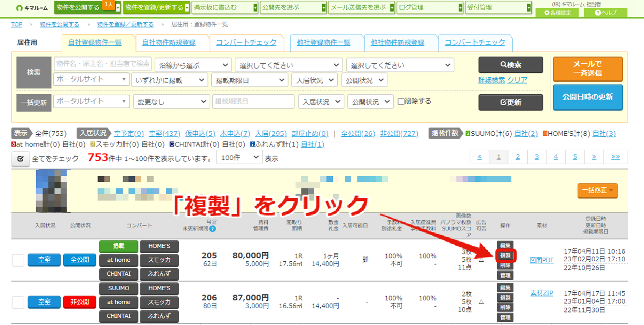Open the 掲載期限日 dropdown in the search row
The height and width of the screenshot is (325, 644).
point(249,80)
